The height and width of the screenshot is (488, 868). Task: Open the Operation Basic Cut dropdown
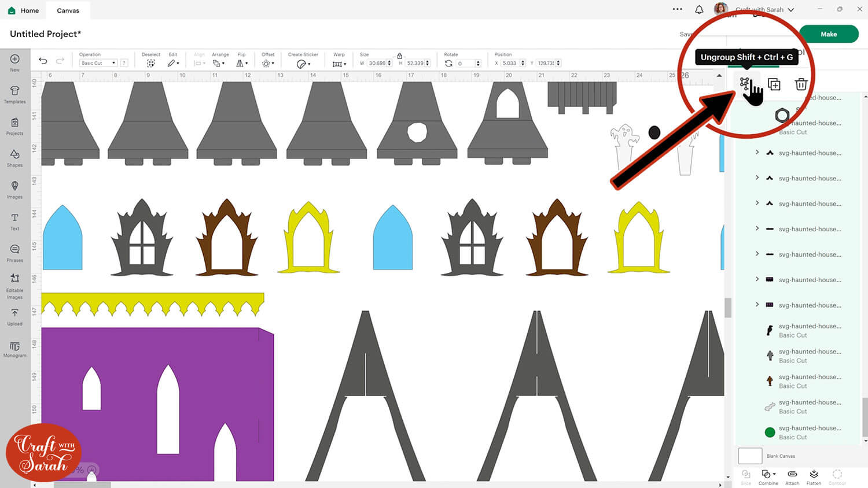(x=98, y=63)
